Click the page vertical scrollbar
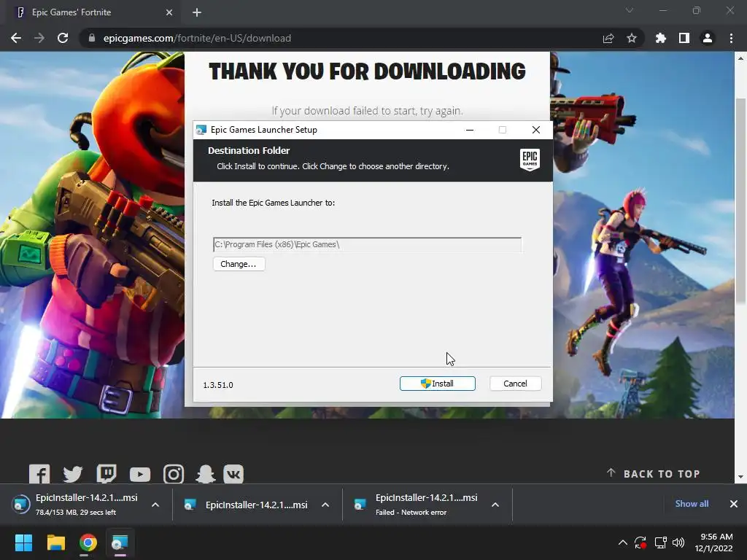747x560 pixels. (x=740, y=200)
